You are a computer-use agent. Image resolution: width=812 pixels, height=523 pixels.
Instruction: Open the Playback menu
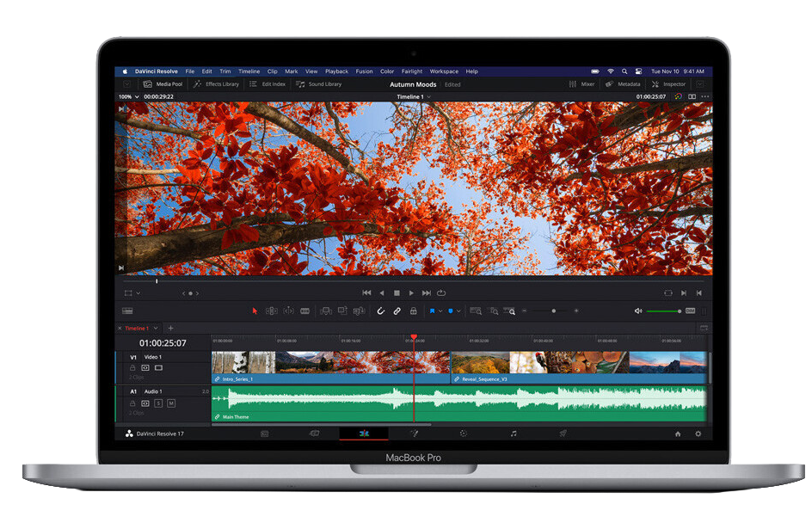tap(336, 71)
